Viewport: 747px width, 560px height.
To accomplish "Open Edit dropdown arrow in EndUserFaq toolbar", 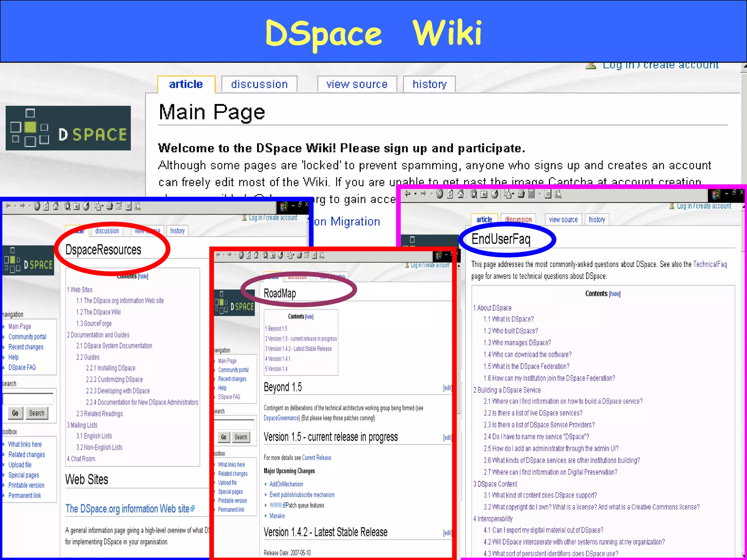I will coord(539,194).
